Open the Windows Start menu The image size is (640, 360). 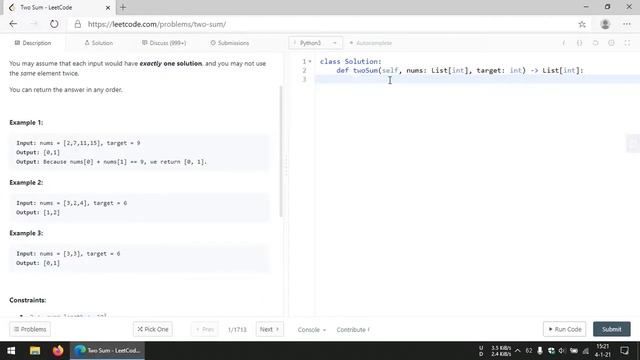[11, 351]
